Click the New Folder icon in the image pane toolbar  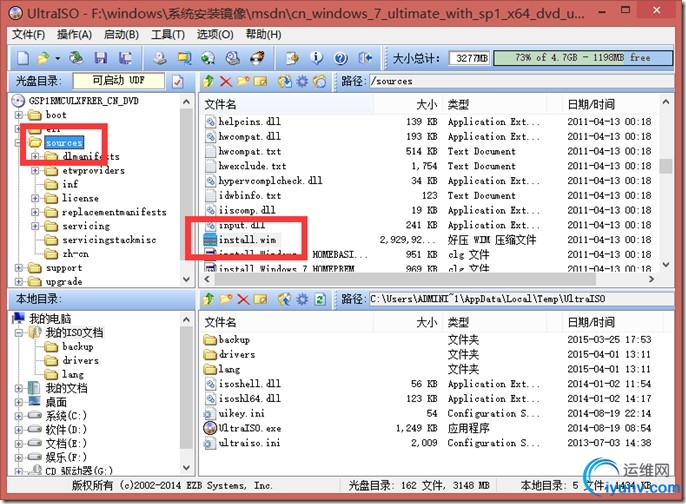[x=243, y=81]
